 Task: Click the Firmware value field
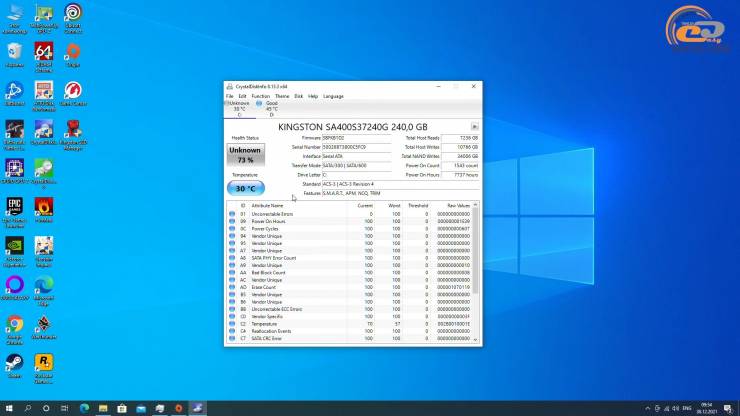356,138
